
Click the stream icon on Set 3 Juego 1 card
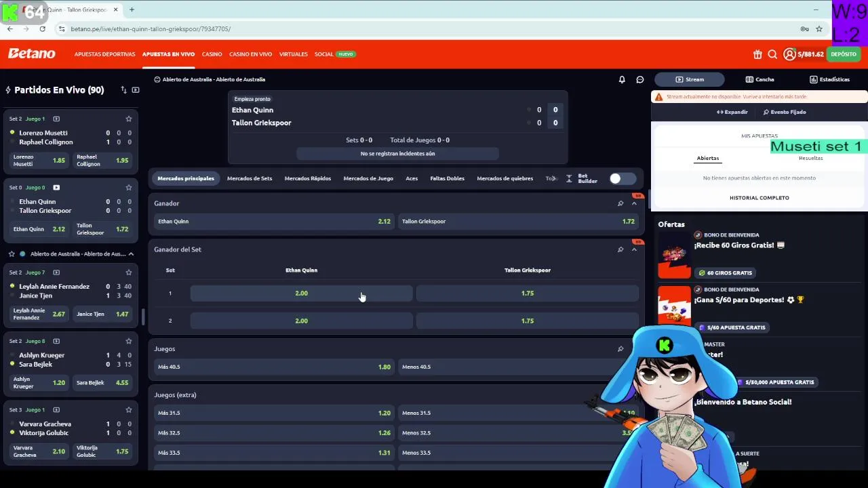tap(56, 409)
